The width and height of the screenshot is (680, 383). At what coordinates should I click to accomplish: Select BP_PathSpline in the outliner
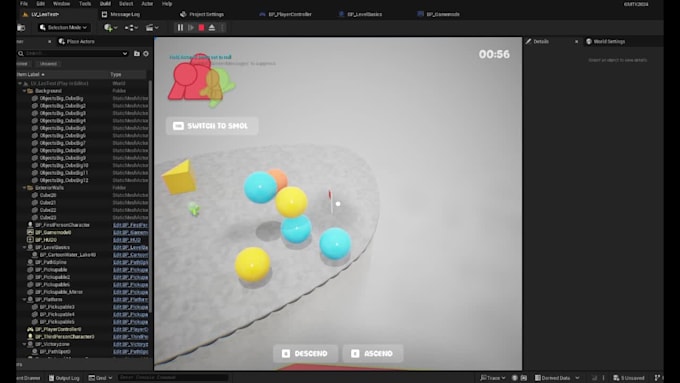pos(50,262)
